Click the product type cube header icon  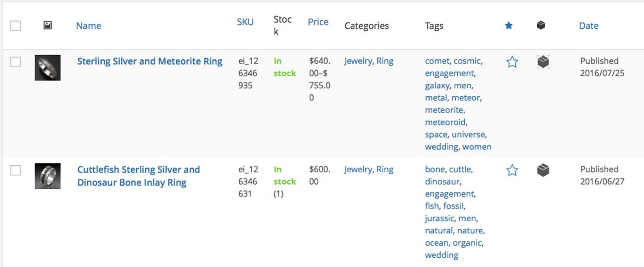point(541,25)
